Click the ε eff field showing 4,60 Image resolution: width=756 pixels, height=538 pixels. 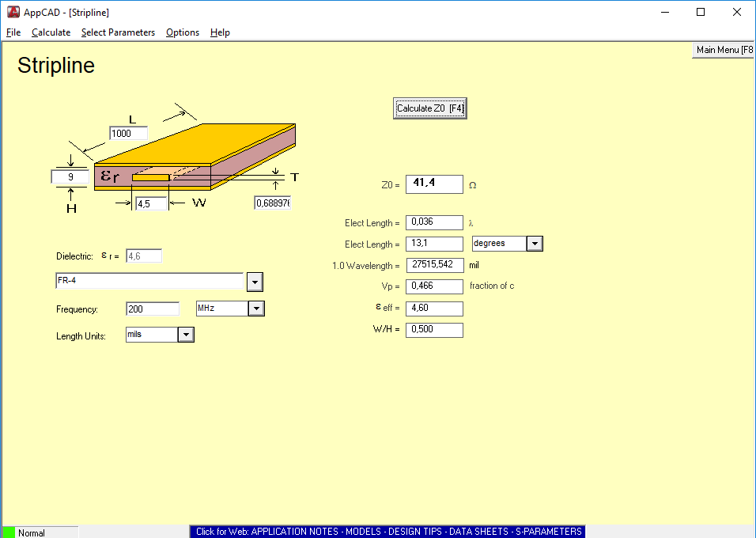434,309
